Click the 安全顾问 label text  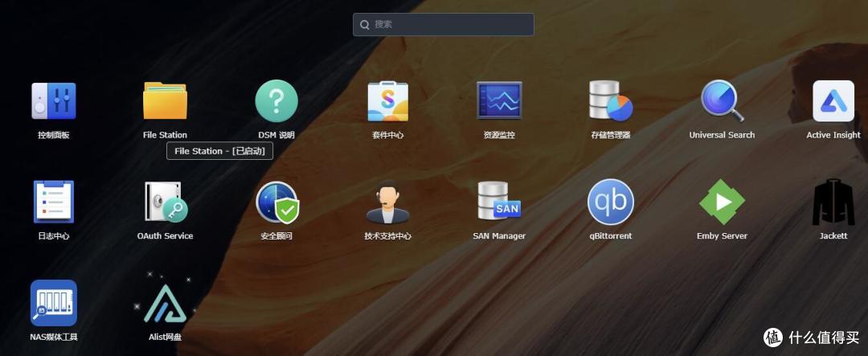point(276,235)
